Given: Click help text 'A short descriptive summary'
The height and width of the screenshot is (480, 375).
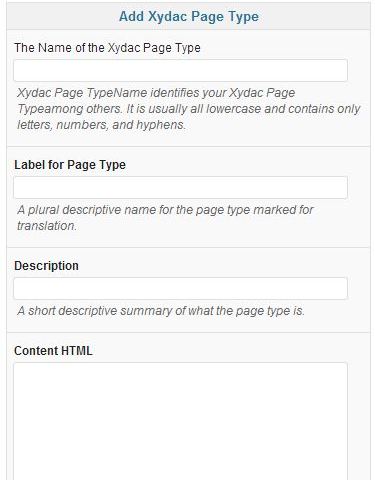Looking at the screenshot, I should click(x=161, y=311).
